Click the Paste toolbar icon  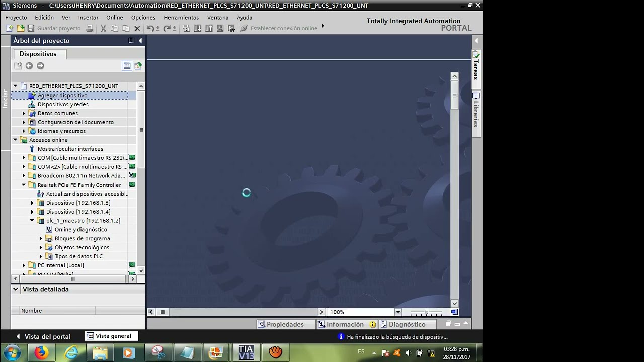point(126,28)
